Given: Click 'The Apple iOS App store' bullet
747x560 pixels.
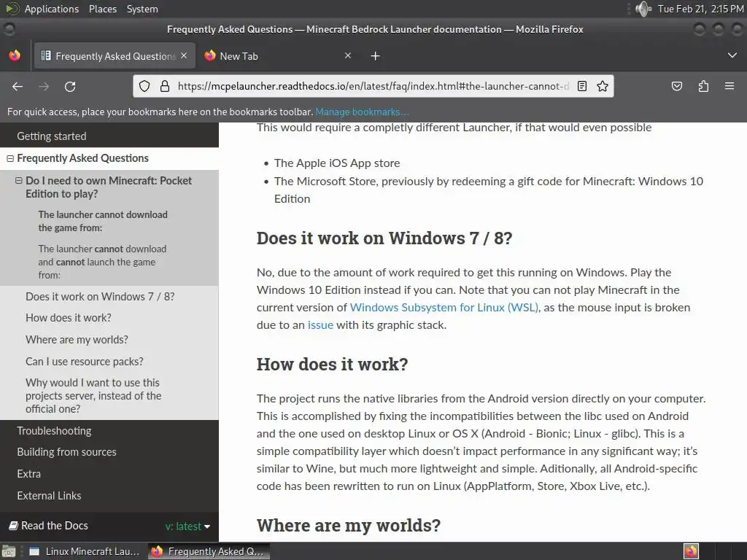Looking at the screenshot, I should 337,163.
